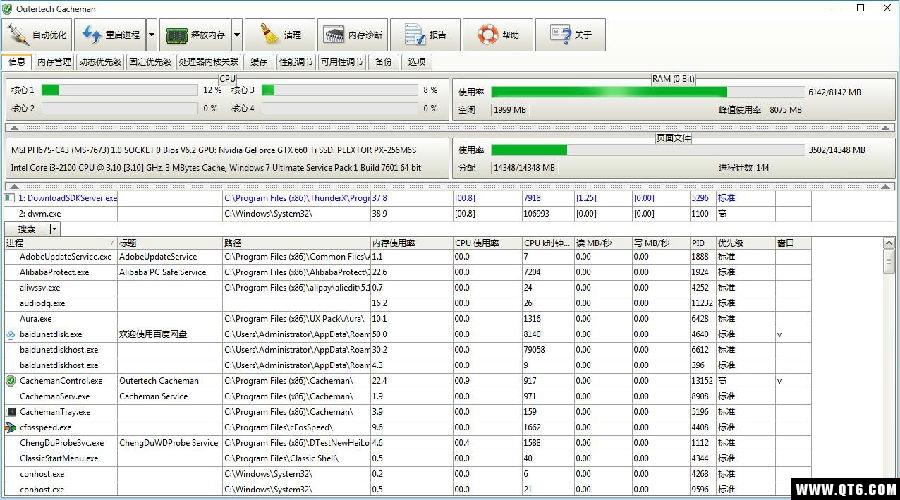Screen dimensions: 900x500
Task: Open the dropdown arrow next to 释放内存
Action: click(236, 35)
